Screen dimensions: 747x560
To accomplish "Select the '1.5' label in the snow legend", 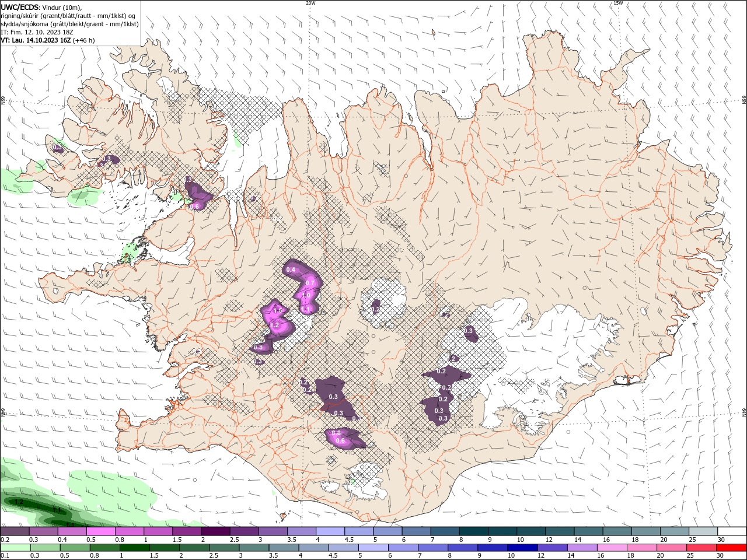I will point(177,540).
